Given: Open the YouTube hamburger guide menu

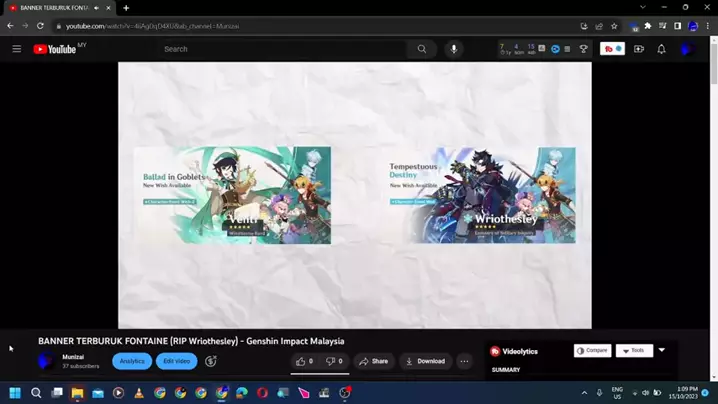Looking at the screenshot, I should click(x=16, y=49).
